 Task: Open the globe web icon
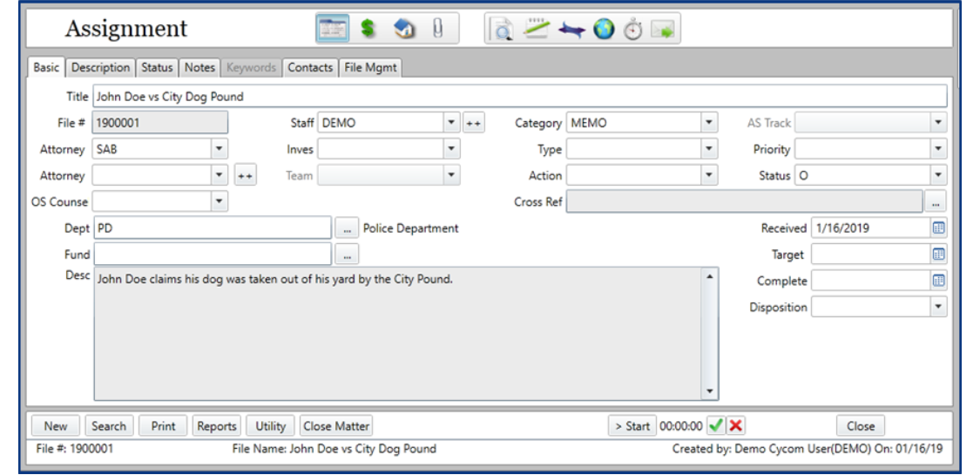point(604,29)
